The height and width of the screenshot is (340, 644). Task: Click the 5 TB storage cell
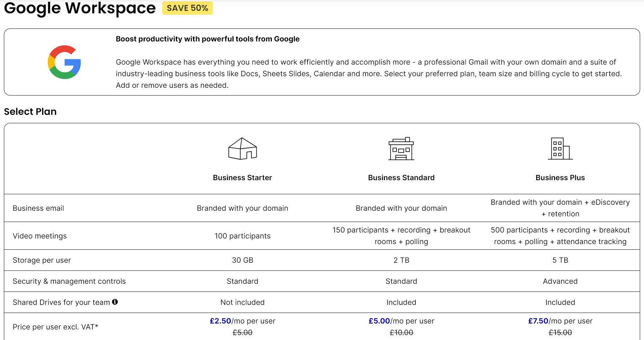560,260
